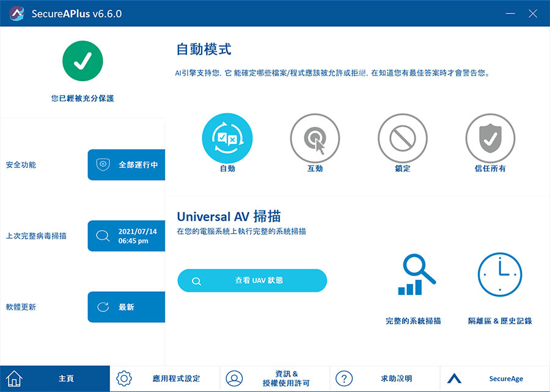Click the SecureAPlus logo in title bar

[17, 13]
